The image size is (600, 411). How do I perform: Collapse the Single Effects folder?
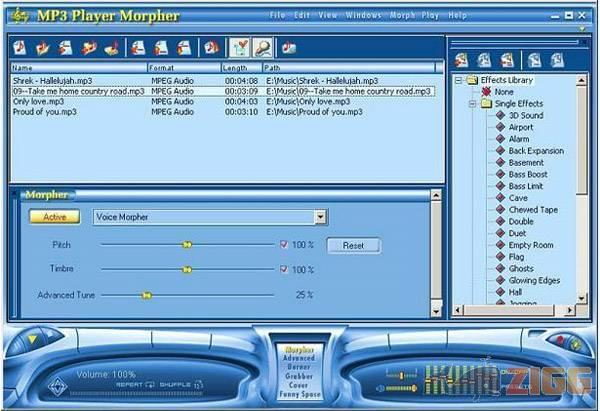pos(472,103)
